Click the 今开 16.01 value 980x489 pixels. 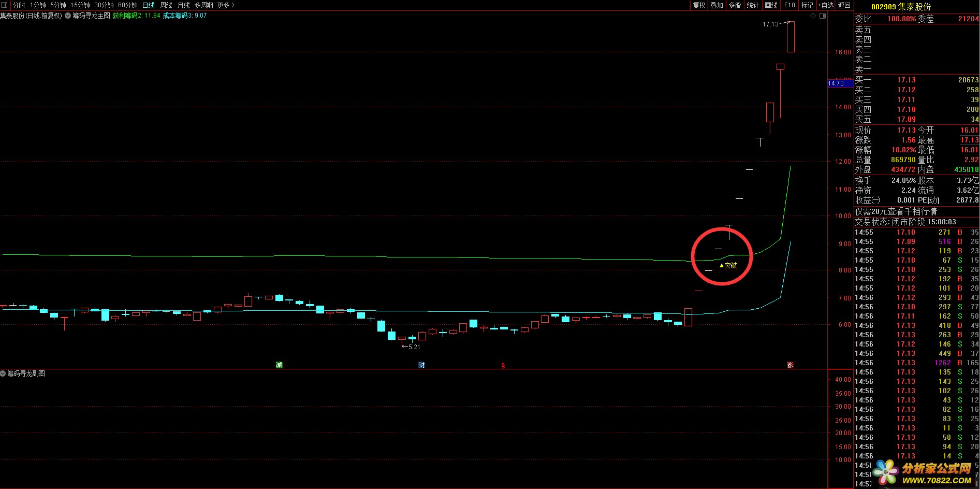coord(969,130)
